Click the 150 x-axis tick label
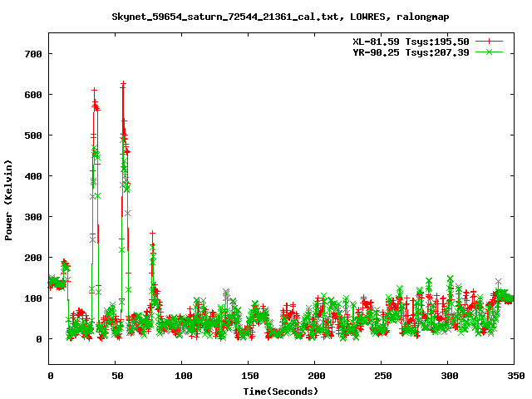532x399 pixels. click(x=250, y=376)
